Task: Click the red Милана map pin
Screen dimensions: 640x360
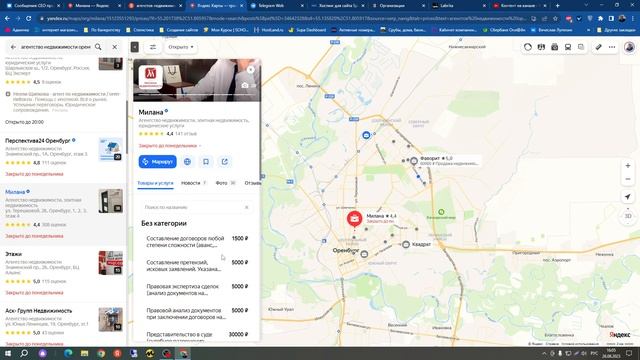Action: coord(354,219)
